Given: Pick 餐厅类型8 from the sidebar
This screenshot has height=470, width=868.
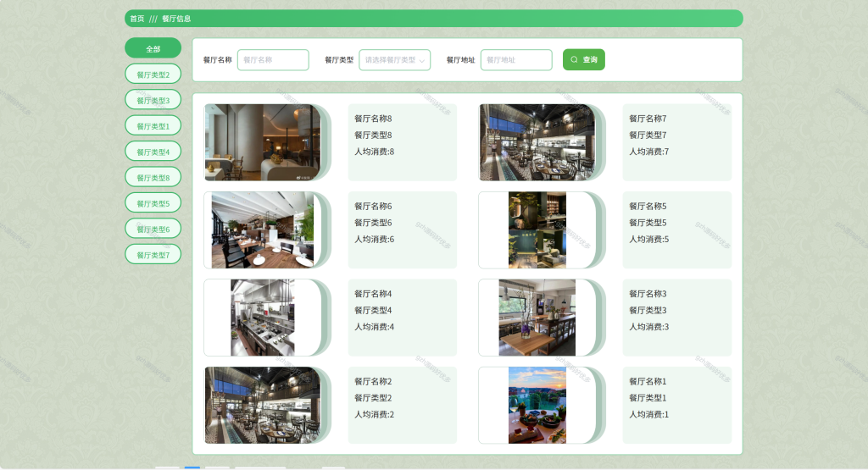Looking at the screenshot, I should [153, 178].
